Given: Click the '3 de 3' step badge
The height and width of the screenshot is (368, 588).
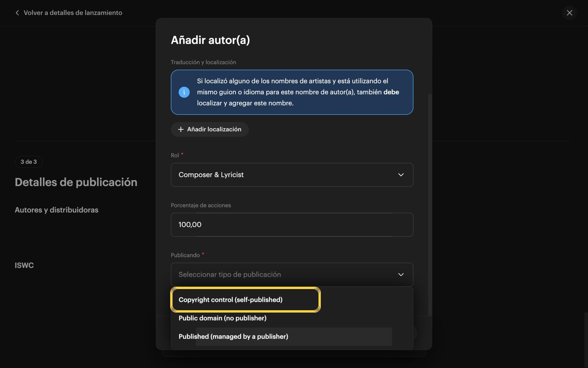Looking at the screenshot, I should click(x=29, y=162).
